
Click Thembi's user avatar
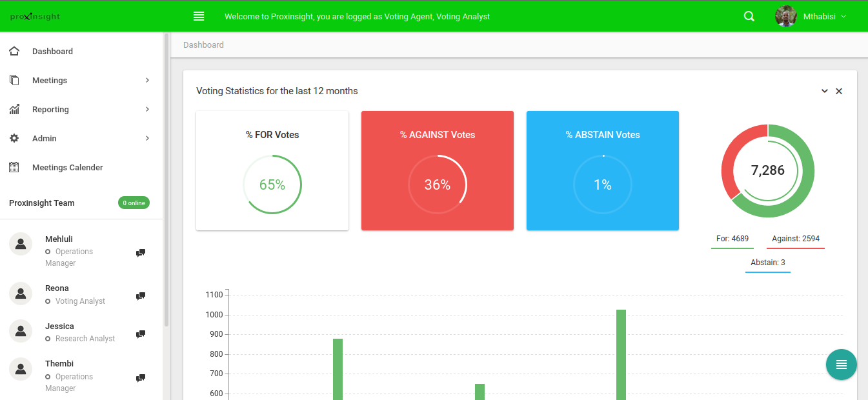pos(21,368)
